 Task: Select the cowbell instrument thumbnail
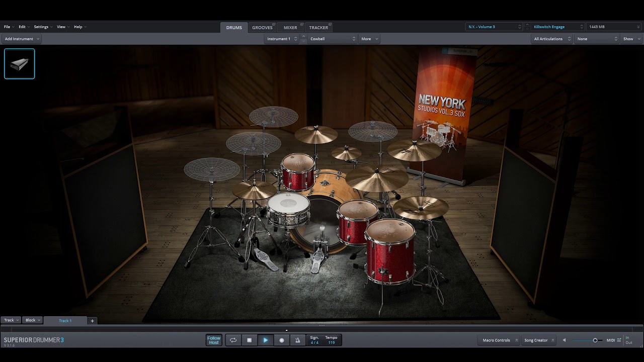coord(20,64)
